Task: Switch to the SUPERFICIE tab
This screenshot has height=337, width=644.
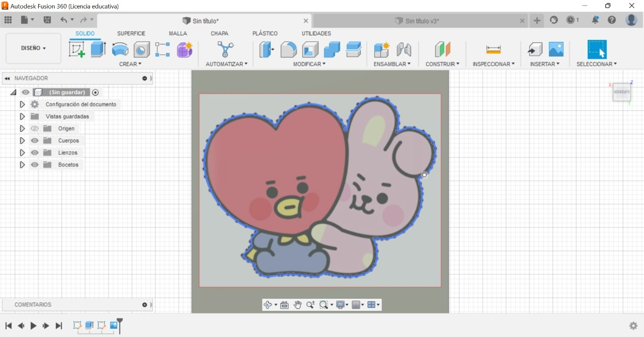Action: [x=131, y=34]
